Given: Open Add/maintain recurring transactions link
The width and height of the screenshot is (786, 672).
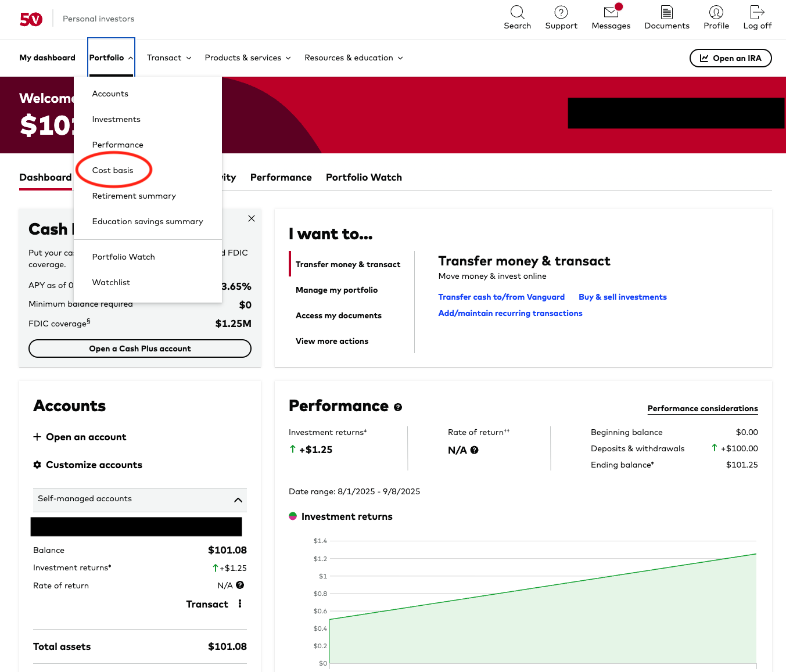Looking at the screenshot, I should point(510,313).
